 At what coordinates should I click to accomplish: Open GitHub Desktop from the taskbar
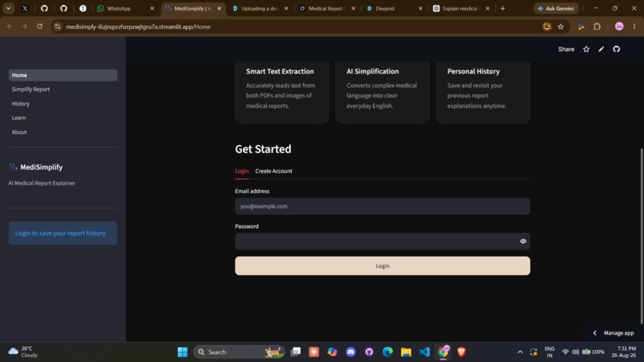[369, 352]
